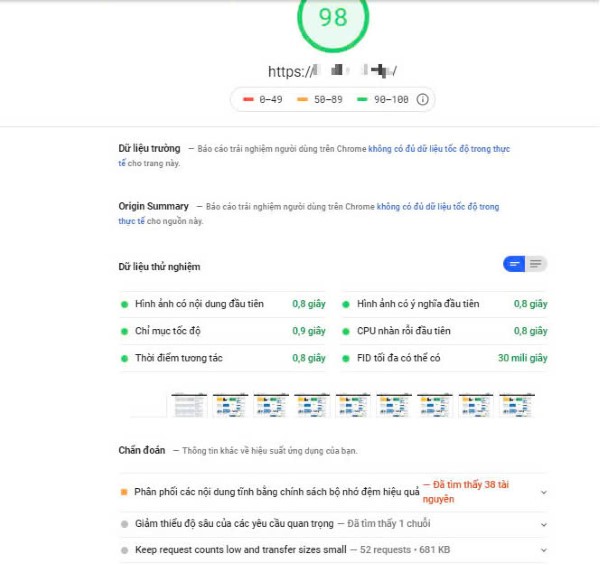Viewport: 600px width, 565px height.
Task: Click the red 0–49 legend entry
Action: (x=262, y=99)
